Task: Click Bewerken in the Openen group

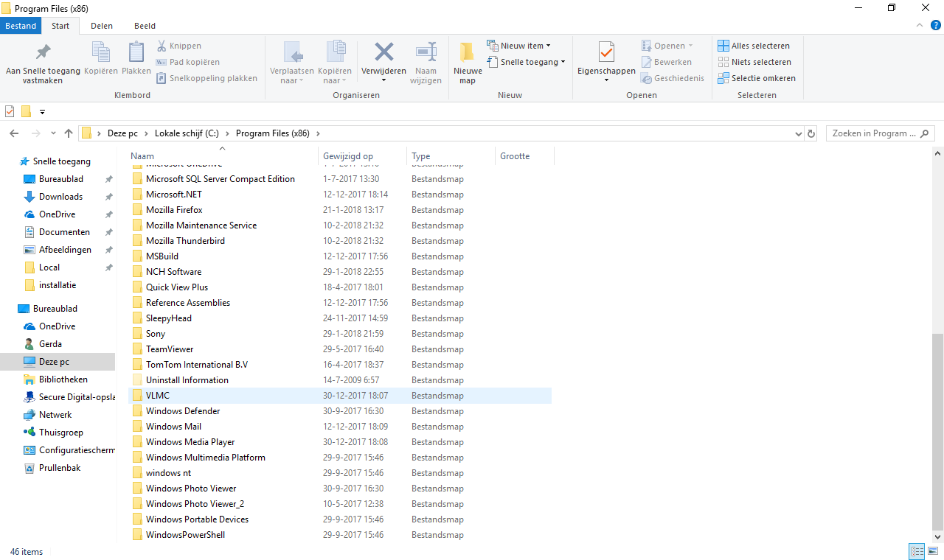Action: click(666, 62)
